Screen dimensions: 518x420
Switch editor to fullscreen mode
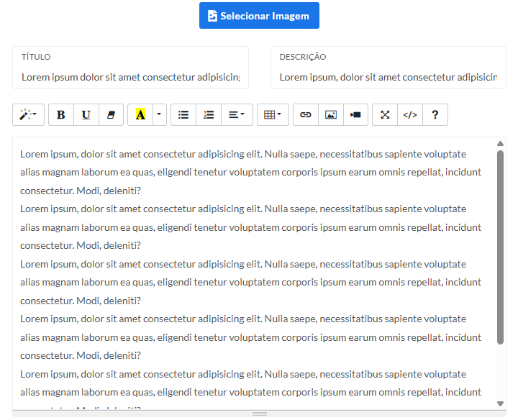click(385, 114)
